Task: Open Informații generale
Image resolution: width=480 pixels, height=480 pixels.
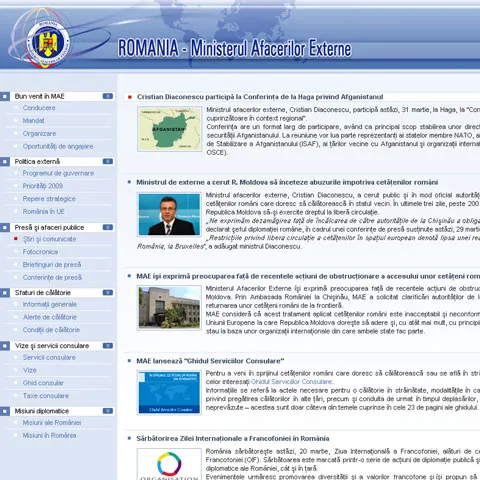Action: click(x=50, y=305)
